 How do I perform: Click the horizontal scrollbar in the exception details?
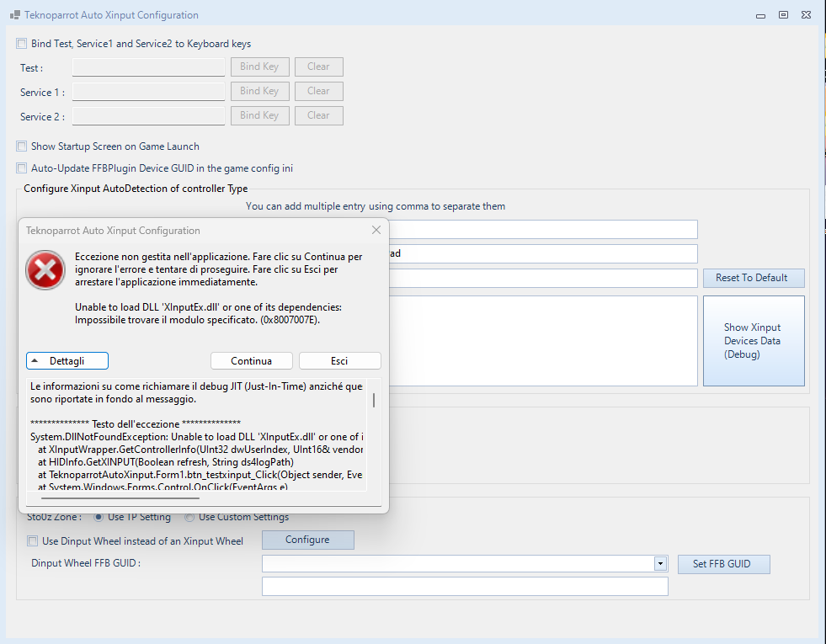(x=120, y=497)
